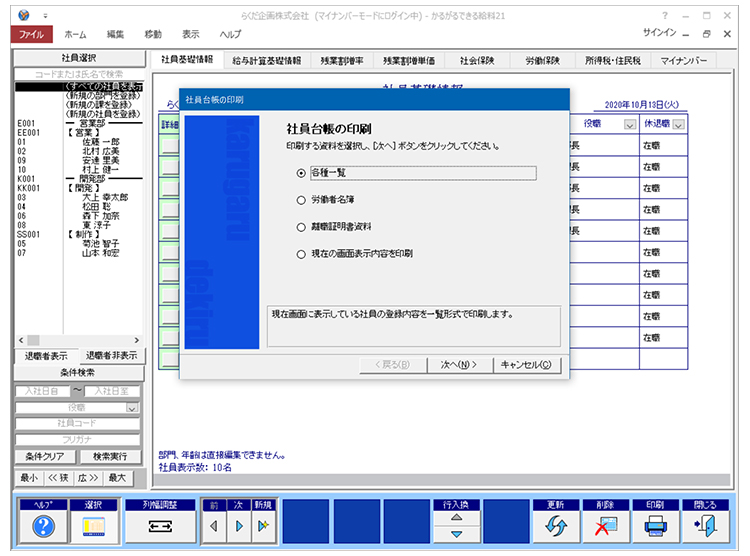
Task: Open the 休退職 column filter dropdown
Action: pos(679,125)
